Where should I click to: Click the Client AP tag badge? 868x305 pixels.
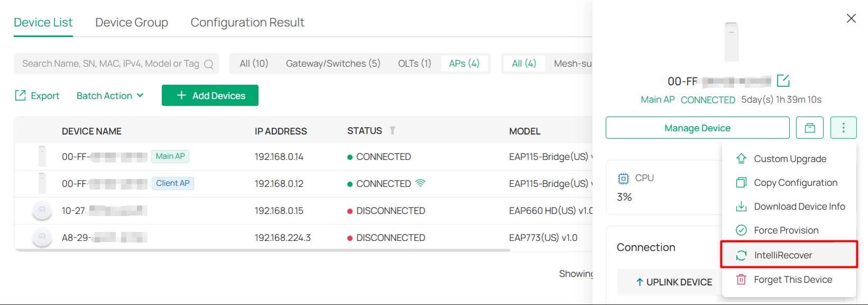click(x=172, y=183)
